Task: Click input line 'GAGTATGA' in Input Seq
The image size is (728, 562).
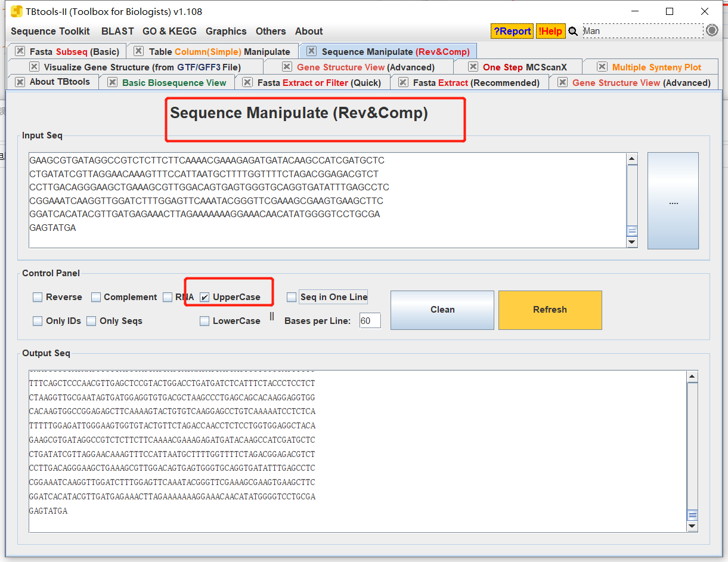Action: (52, 228)
